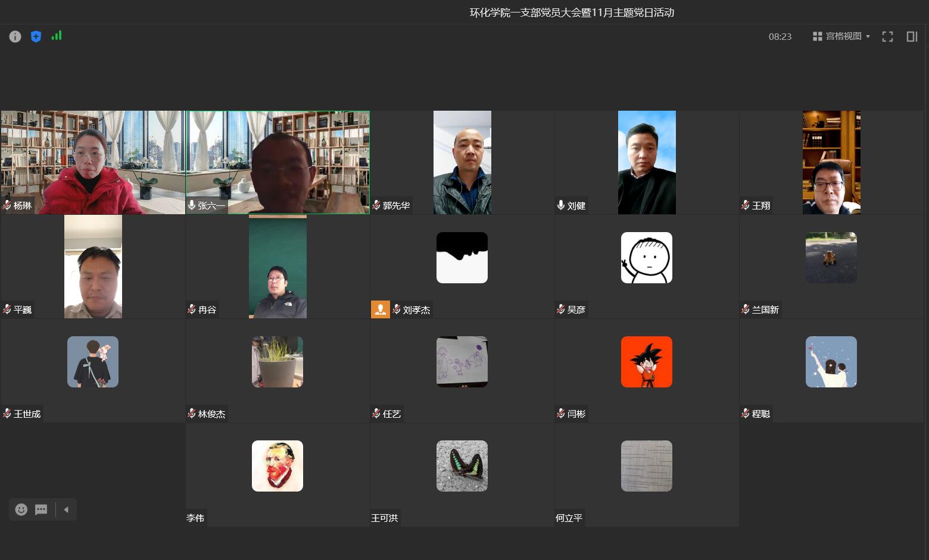The width and height of the screenshot is (929, 560).
Task: Click the small arrow next to 宫格视图
Action: click(868, 37)
